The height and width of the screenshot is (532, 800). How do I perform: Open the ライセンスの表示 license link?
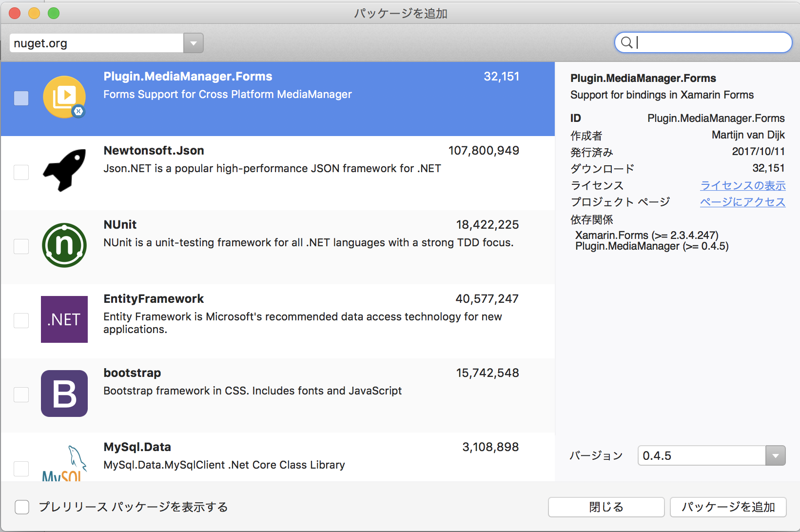point(742,185)
